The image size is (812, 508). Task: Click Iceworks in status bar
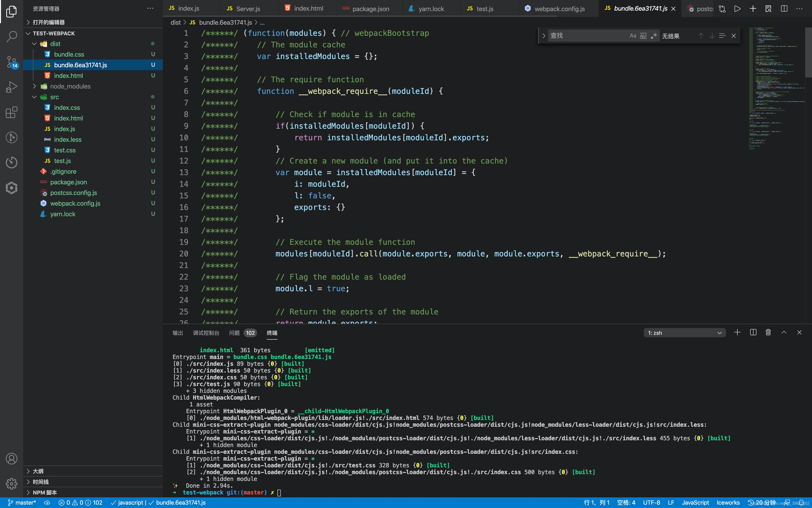[x=728, y=503]
